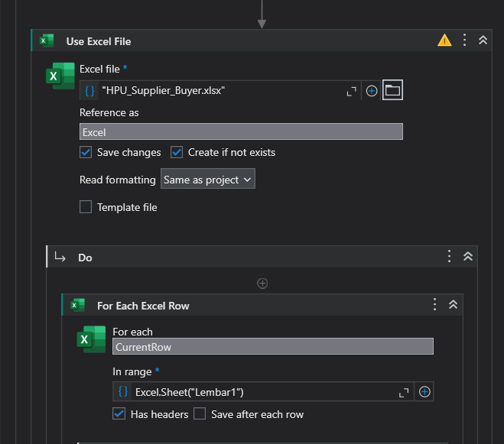
Task: Open the For Each Excel Row options menu
Action: coord(434,305)
